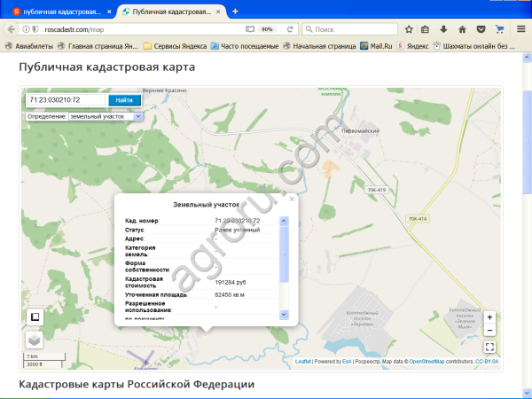The image size is (532, 399).
Task: Open Mail.Ru bookmark in bookmarks bar
Action: 376,45
